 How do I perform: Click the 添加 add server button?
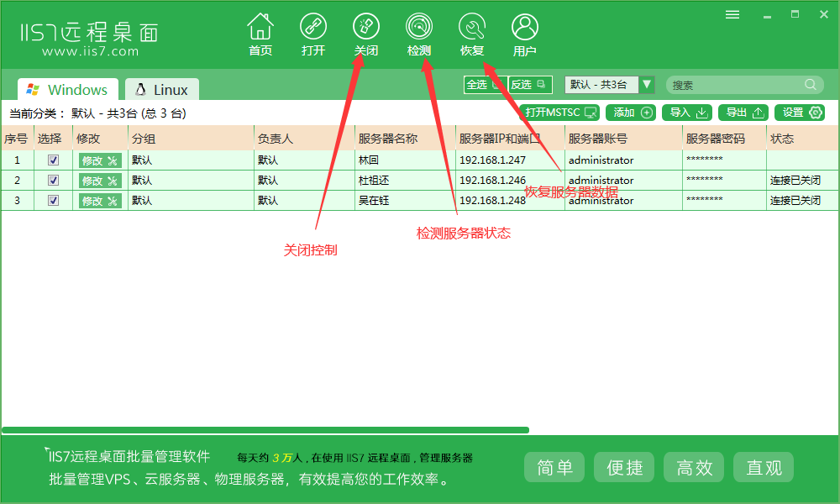(x=631, y=113)
